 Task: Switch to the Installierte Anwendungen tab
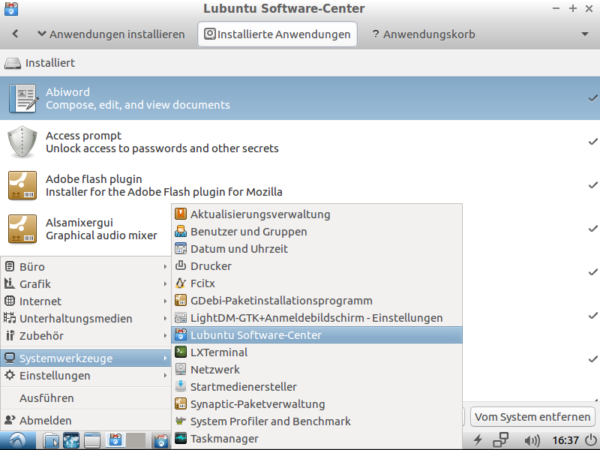point(277,34)
